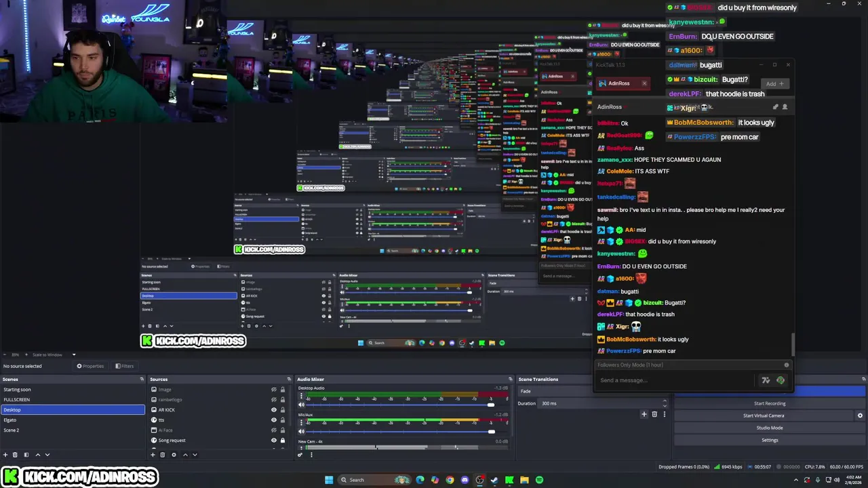Move selected source up in Sources panel
This screenshot has height=488, width=868.
[185, 455]
